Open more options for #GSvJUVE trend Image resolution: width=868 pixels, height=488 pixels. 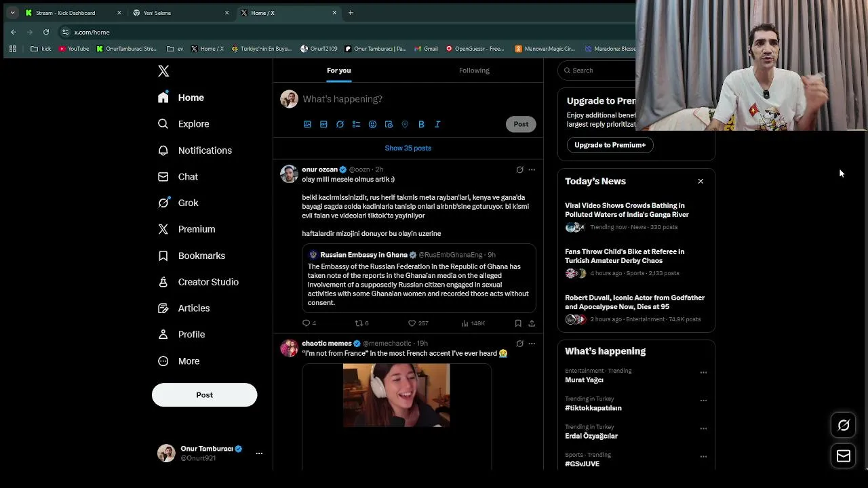[x=703, y=456]
